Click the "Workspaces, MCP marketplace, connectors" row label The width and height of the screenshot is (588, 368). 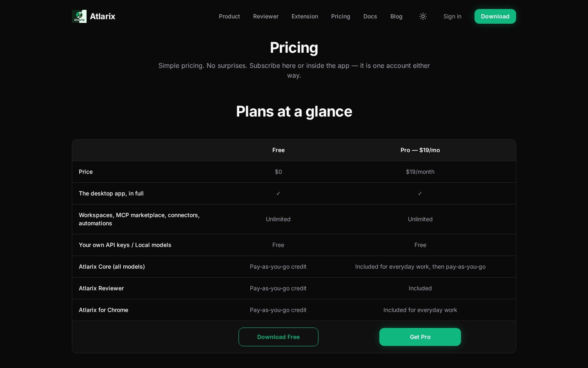click(139, 219)
